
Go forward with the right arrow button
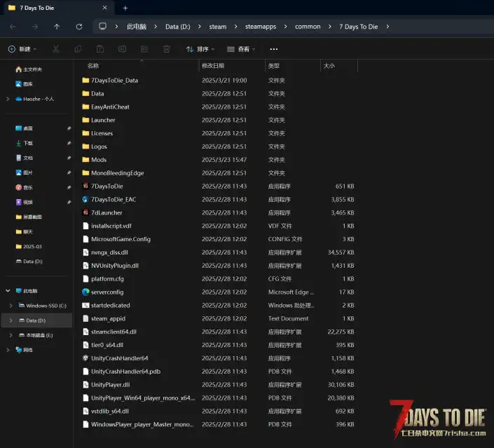[35, 27]
